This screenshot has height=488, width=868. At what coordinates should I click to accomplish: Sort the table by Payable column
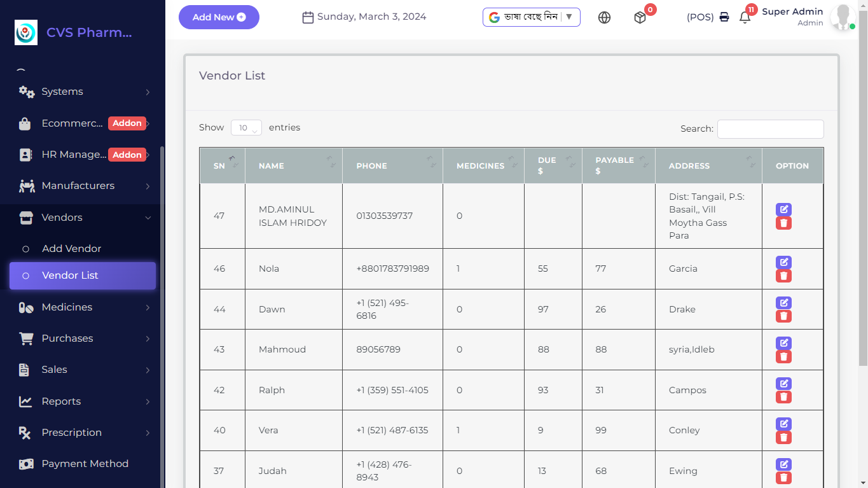(x=618, y=165)
